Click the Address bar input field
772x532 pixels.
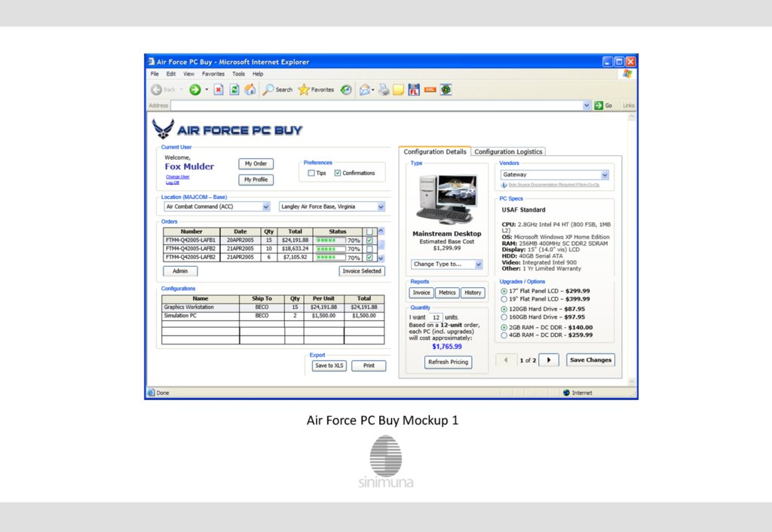377,105
